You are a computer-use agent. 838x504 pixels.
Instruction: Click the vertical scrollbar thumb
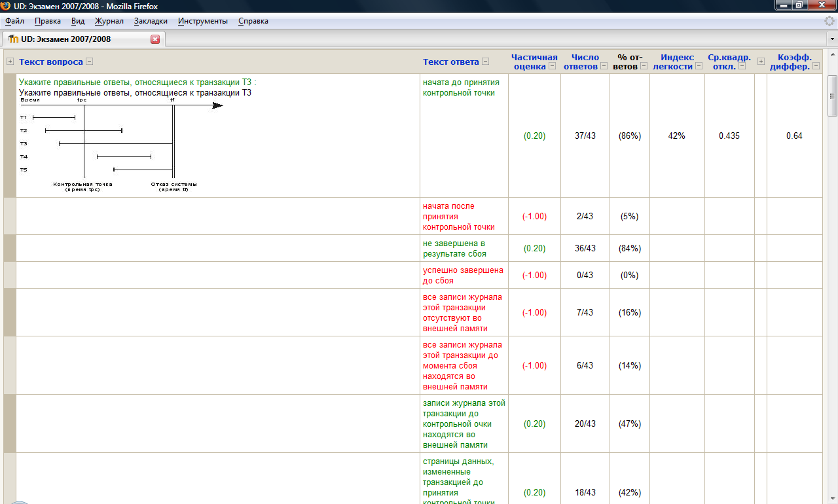(833, 96)
